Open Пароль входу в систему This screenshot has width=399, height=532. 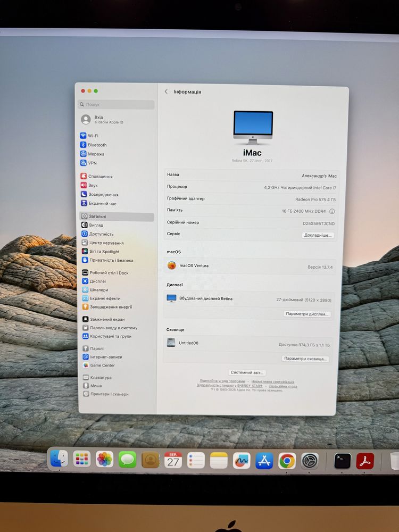pyautogui.click(x=110, y=328)
